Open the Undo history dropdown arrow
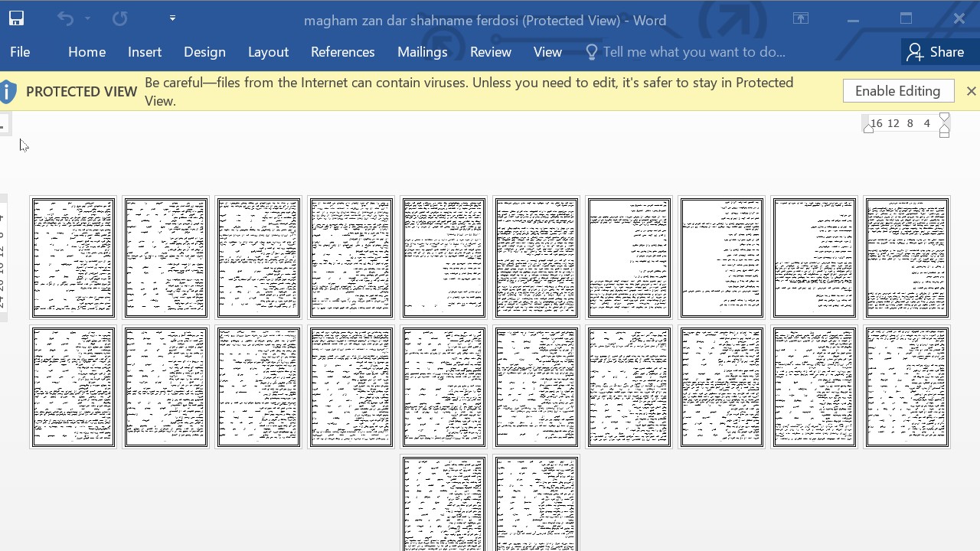The height and width of the screenshot is (551, 980). pyautogui.click(x=87, y=18)
